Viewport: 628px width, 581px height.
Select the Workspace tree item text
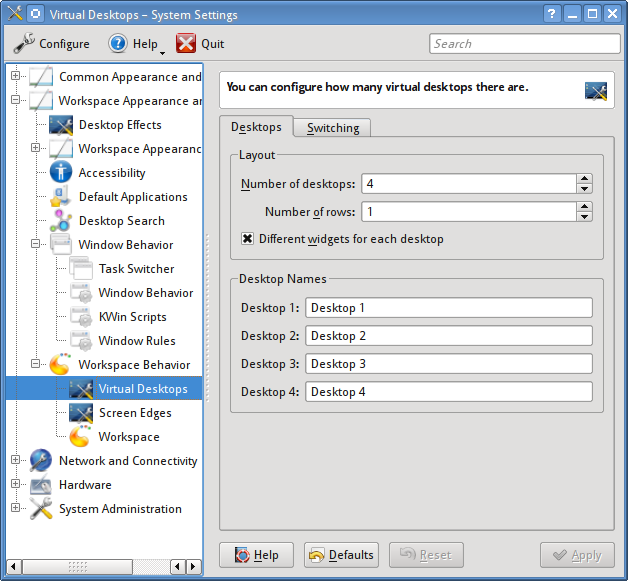pos(129,437)
